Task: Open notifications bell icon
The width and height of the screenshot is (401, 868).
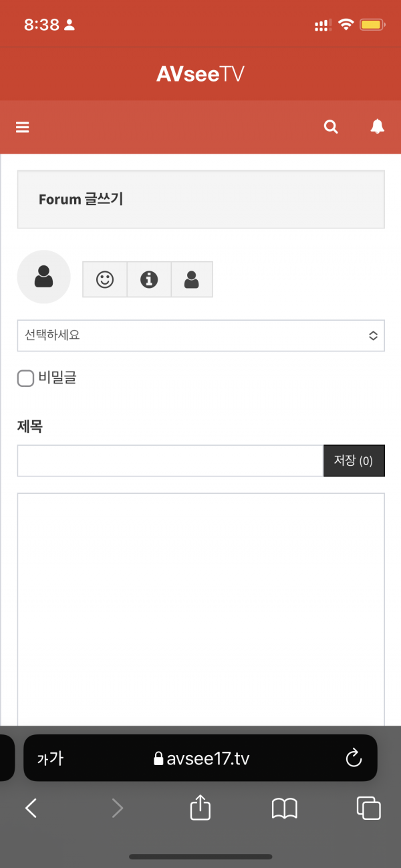Action: coord(378,126)
